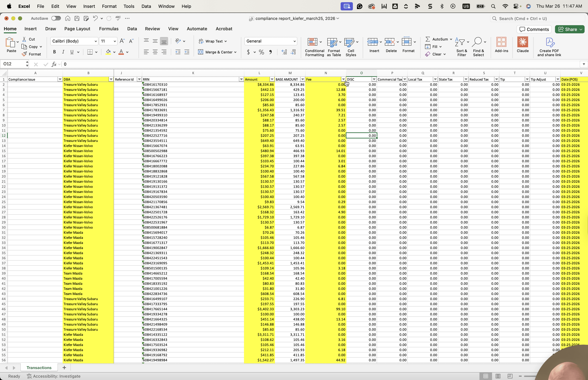The height and width of the screenshot is (380, 588).
Task: Open the Fee column filter dropdown
Action: pos(343,79)
